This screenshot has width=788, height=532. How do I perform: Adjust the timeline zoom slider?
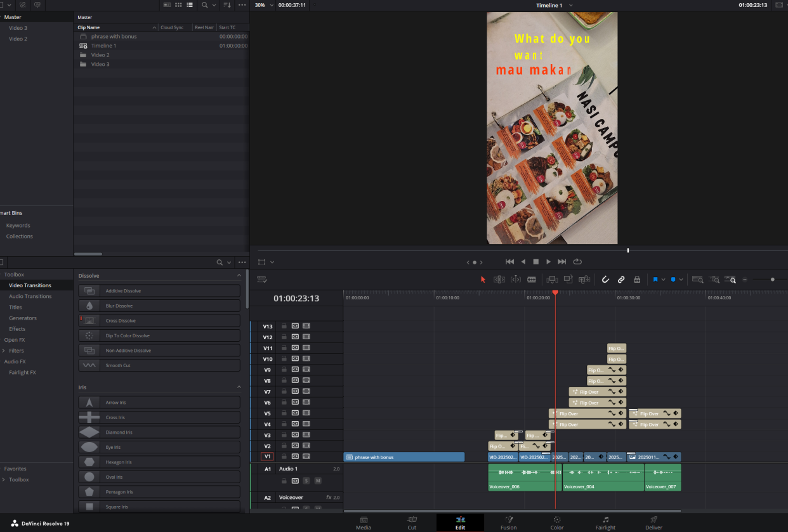pos(772,279)
